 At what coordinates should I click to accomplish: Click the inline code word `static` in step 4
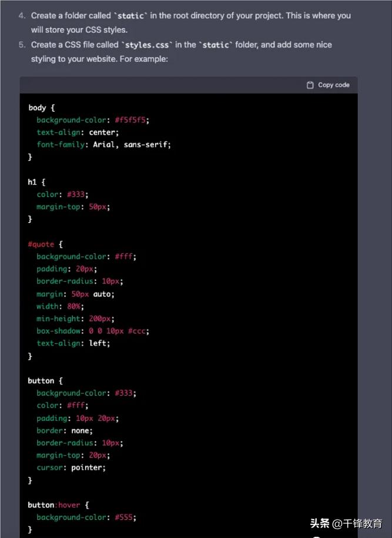click(x=130, y=16)
